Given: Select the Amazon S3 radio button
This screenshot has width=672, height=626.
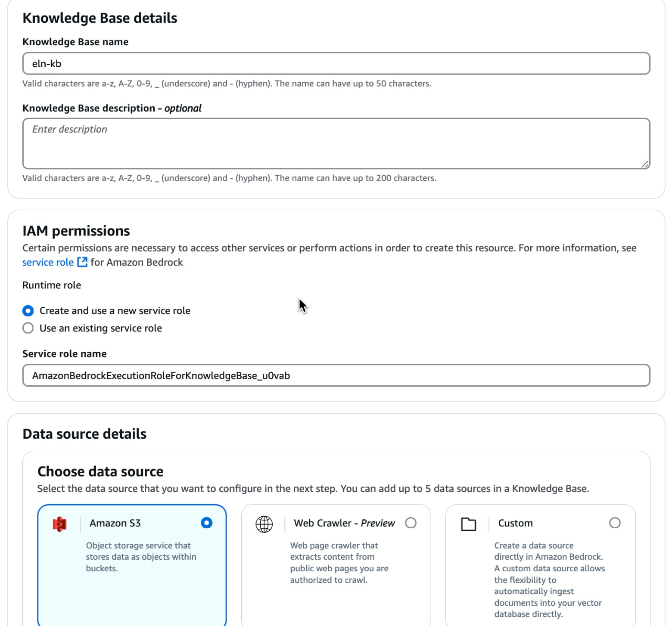Looking at the screenshot, I should point(207,523).
